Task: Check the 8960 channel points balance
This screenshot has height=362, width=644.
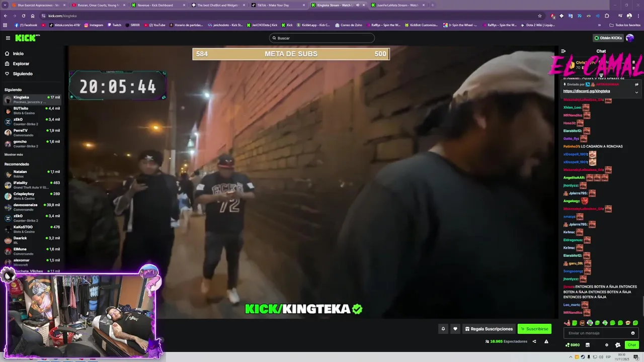Action: tap(573, 345)
